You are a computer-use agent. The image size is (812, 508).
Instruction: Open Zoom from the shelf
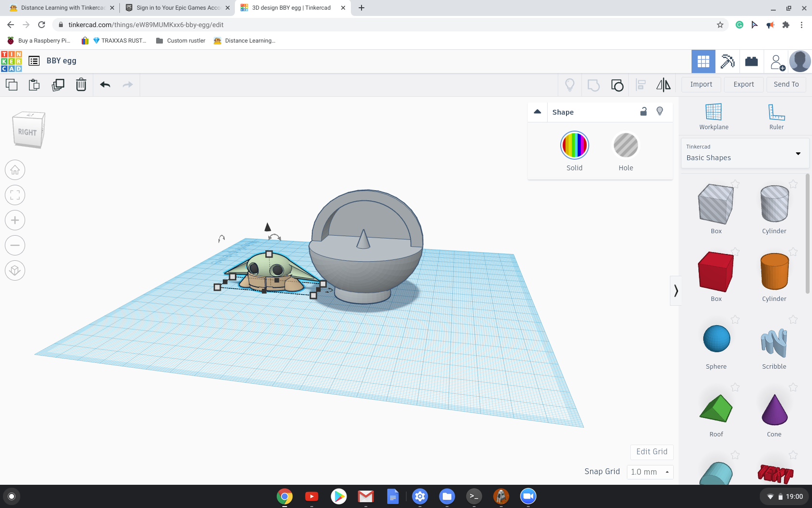(528, 496)
